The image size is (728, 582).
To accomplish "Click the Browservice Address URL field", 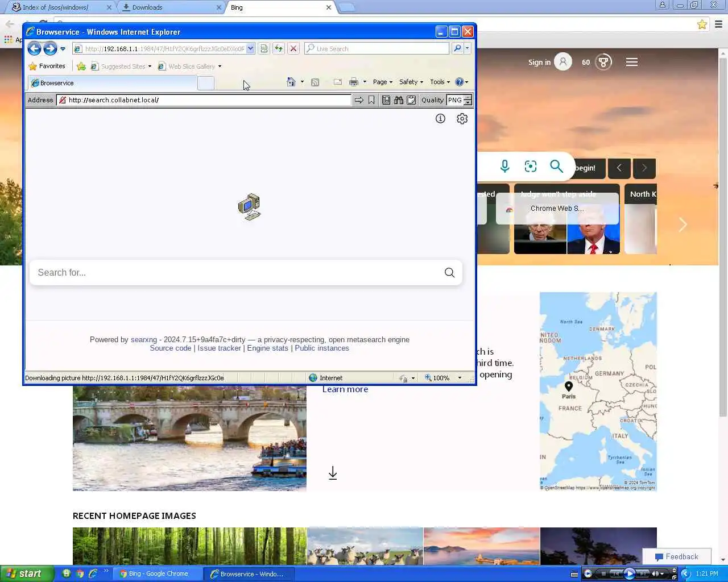I will point(204,100).
